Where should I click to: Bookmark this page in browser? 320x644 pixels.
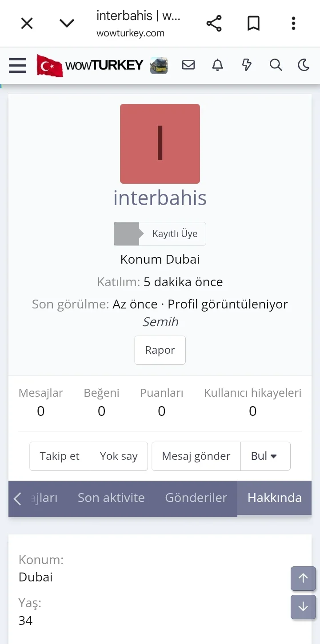pos(253,24)
